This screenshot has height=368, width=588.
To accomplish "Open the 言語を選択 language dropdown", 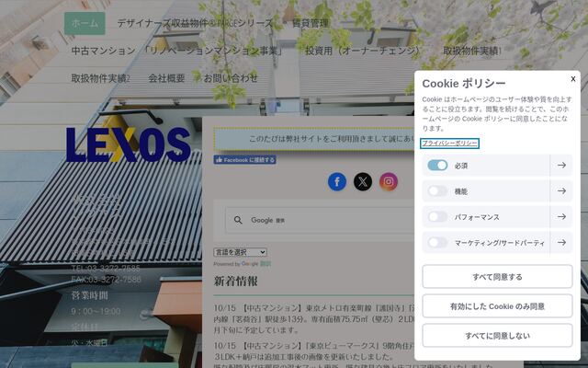I will pos(241,252).
